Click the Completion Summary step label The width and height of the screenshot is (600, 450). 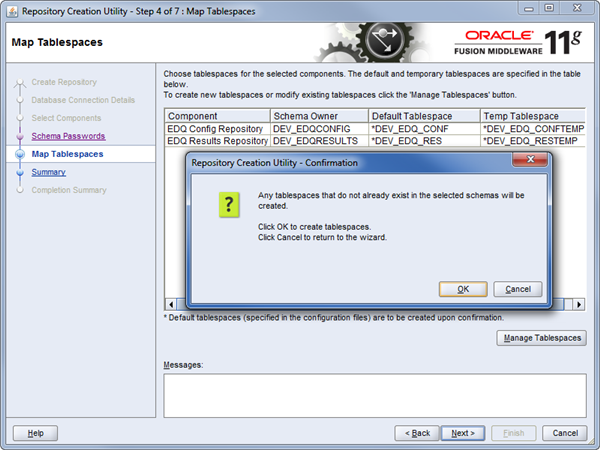click(x=69, y=190)
